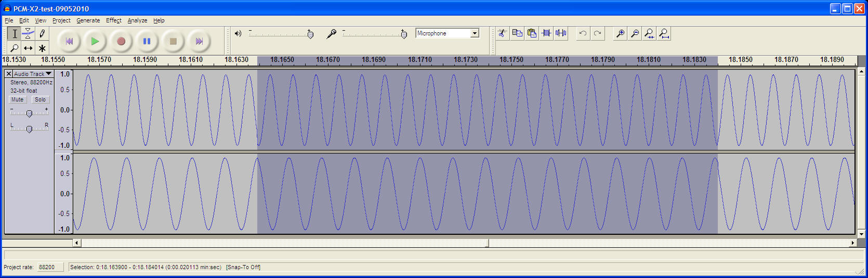
Task: Click the '32-bit float' track info
Action: point(24,91)
